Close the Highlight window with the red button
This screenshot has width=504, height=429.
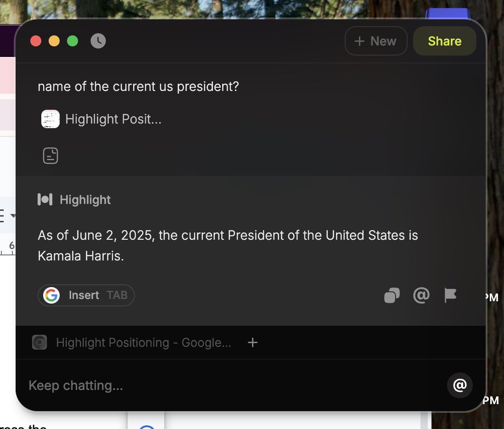(36, 41)
